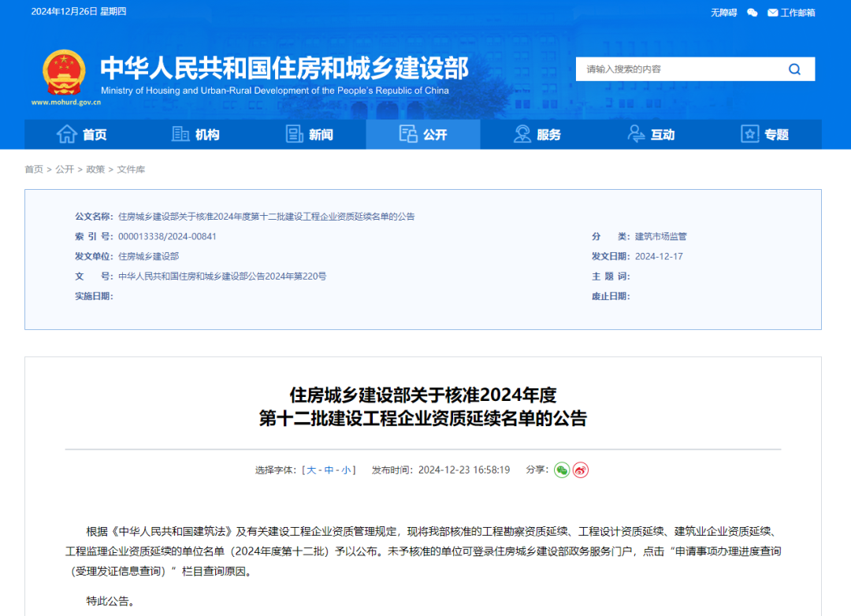Click the WeChat icon in top bar
The height and width of the screenshot is (616, 851).
pyautogui.click(x=753, y=12)
